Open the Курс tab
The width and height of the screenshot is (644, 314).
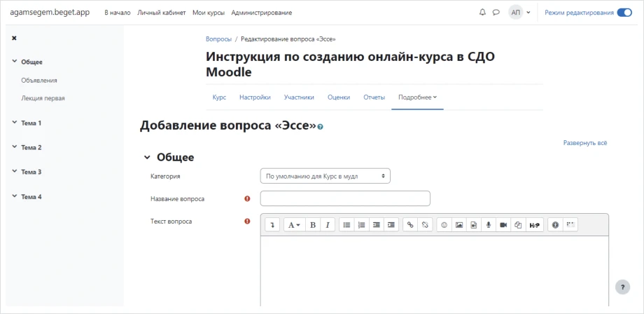pyautogui.click(x=219, y=97)
